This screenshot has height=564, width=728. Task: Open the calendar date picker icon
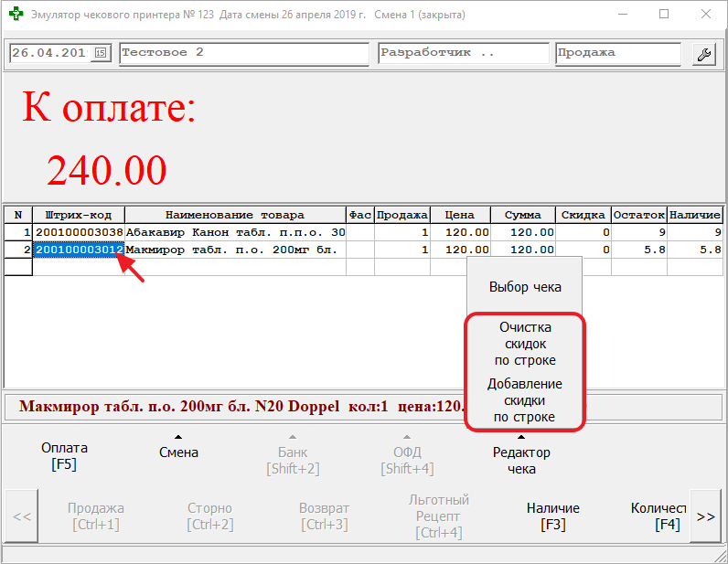click(x=101, y=53)
